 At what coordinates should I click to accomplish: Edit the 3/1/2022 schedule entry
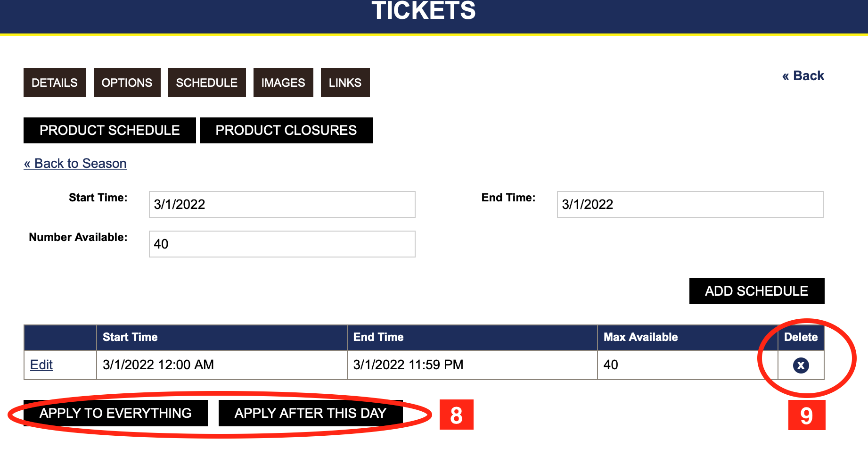pyautogui.click(x=41, y=365)
